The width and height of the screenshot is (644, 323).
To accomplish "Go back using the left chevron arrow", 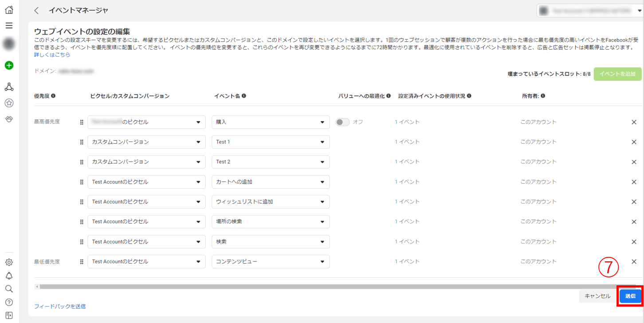I will coord(36,10).
